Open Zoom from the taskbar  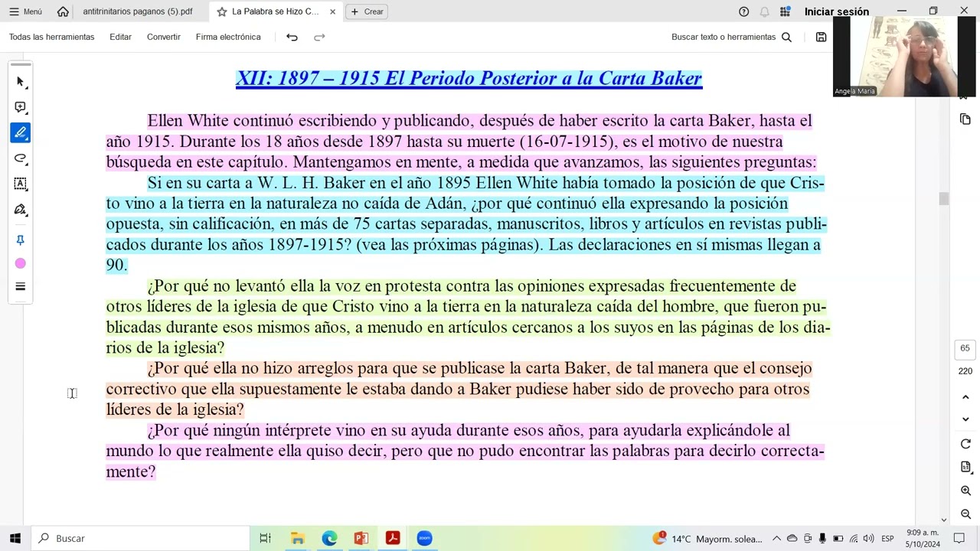pos(424,538)
